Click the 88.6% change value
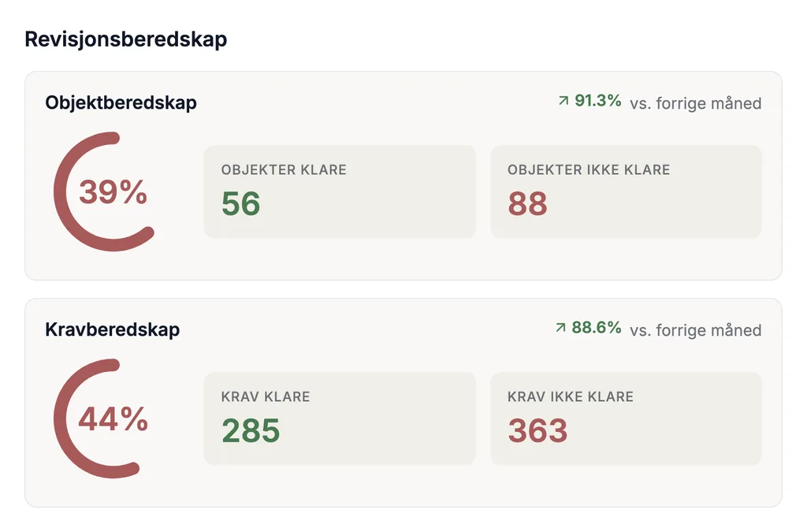The height and width of the screenshot is (532, 807). 597,328
